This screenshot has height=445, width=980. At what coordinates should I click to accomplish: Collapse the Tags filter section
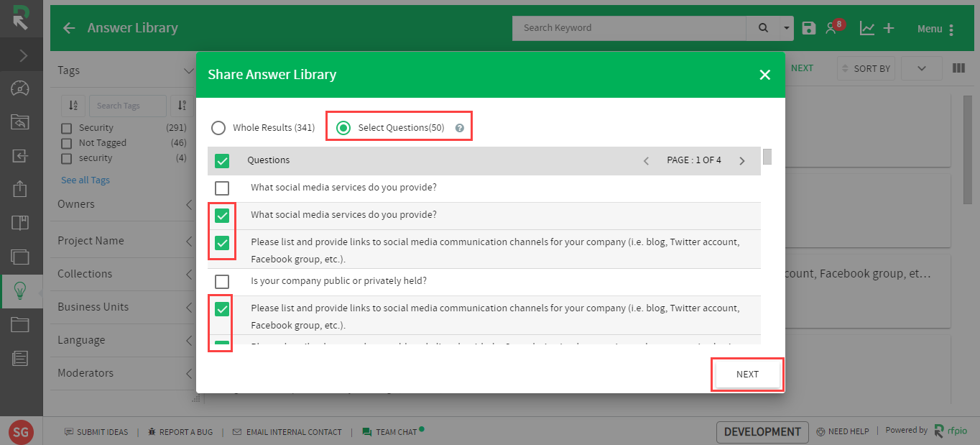coord(188,70)
